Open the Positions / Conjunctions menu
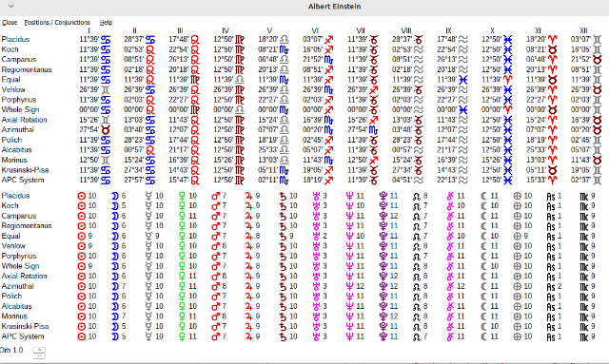The width and height of the screenshot is (609, 364). click(57, 23)
